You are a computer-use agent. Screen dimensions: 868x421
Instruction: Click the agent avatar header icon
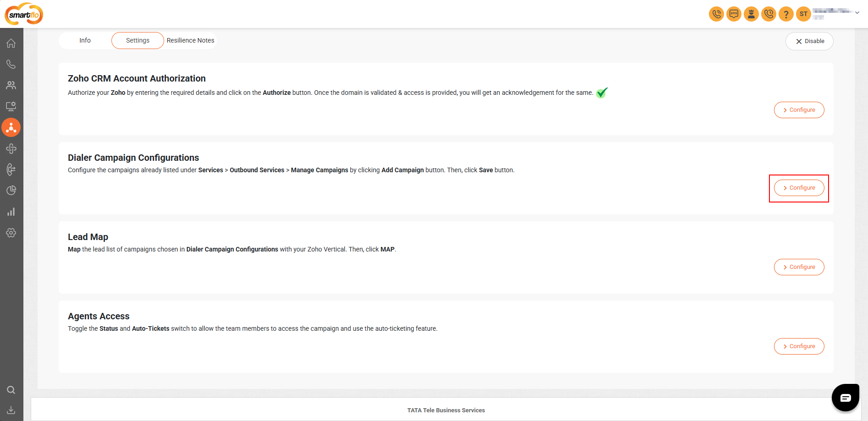coord(751,14)
